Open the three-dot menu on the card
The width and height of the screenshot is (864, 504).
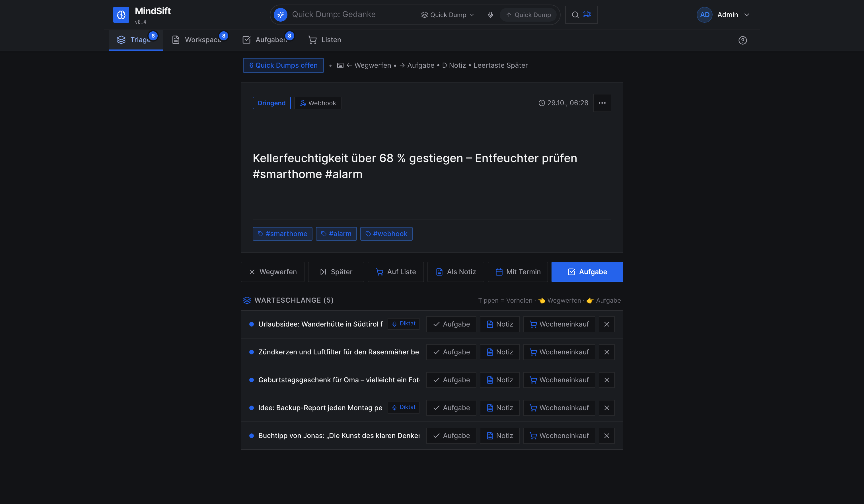pyautogui.click(x=602, y=103)
